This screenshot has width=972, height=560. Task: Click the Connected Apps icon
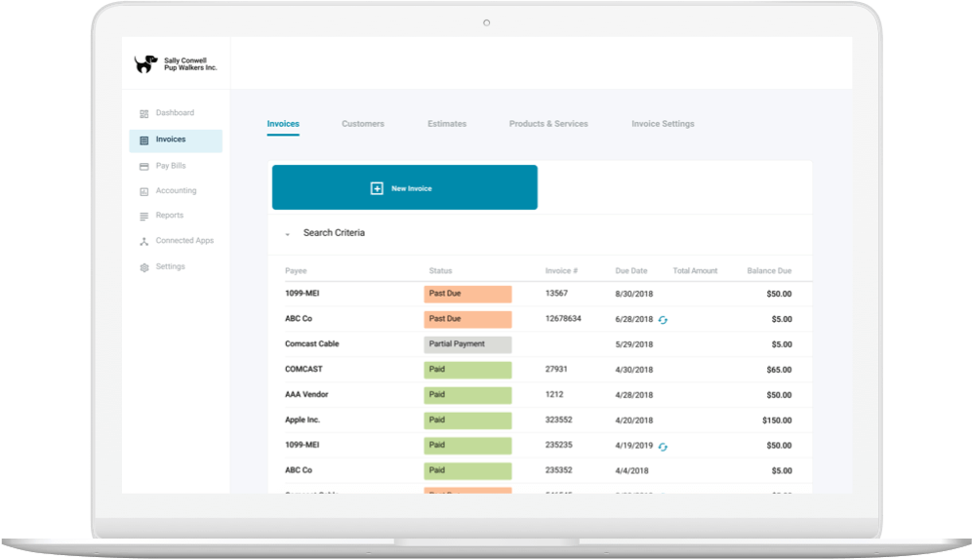[144, 241]
